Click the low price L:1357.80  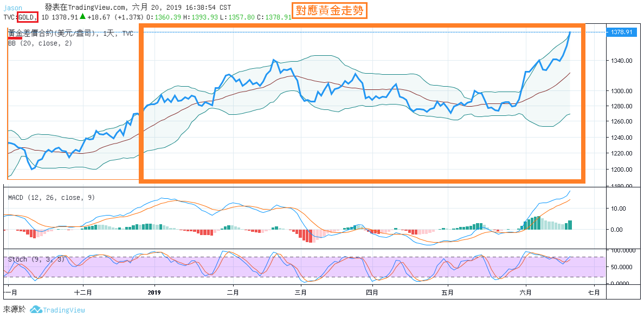pyautogui.click(x=237, y=17)
